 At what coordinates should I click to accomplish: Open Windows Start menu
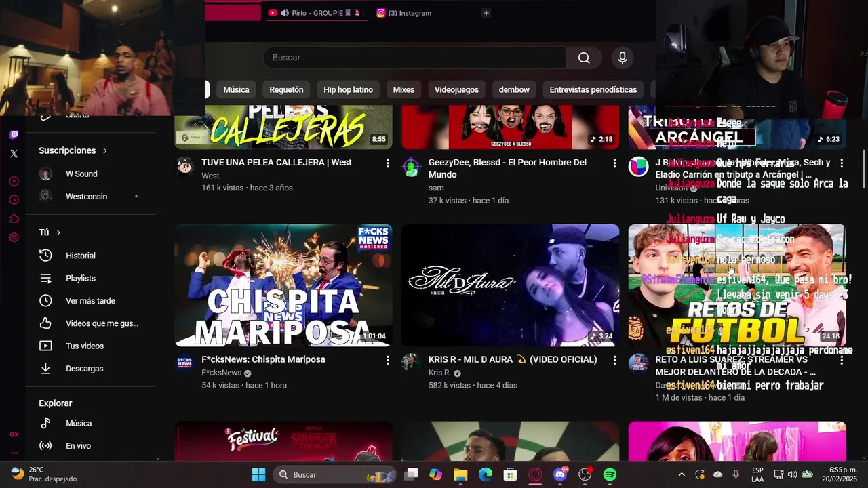(x=258, y=474)
